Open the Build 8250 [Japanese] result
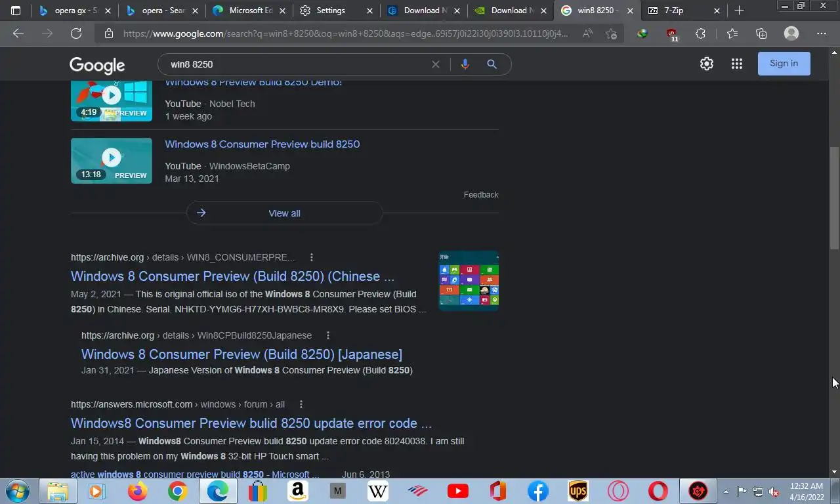 241,354
